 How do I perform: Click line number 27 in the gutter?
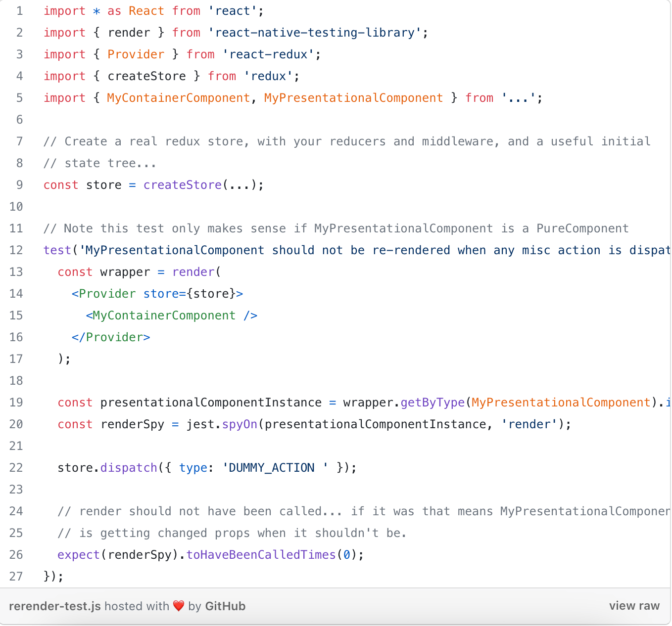[x=16, y=577]
